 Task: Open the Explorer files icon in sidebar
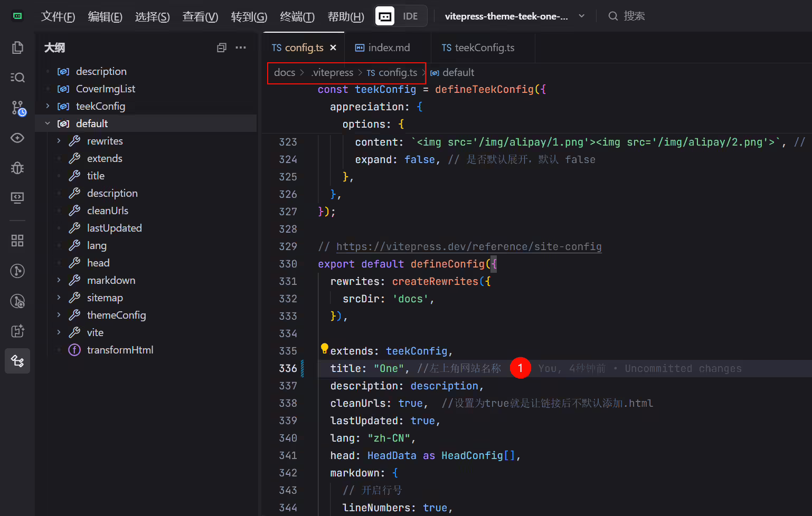[x=17, y=47]
